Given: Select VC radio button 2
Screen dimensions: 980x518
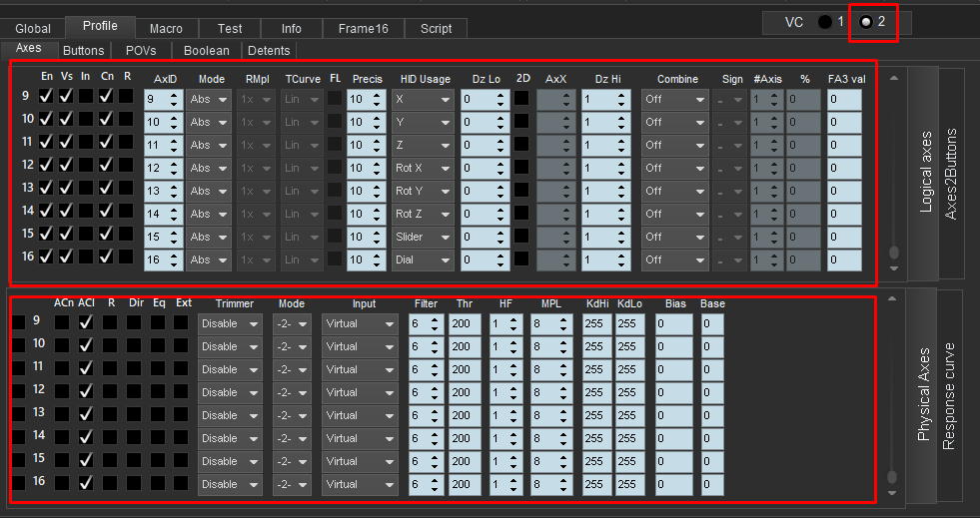Looking at the screenshot, I should tap(866, 22).
